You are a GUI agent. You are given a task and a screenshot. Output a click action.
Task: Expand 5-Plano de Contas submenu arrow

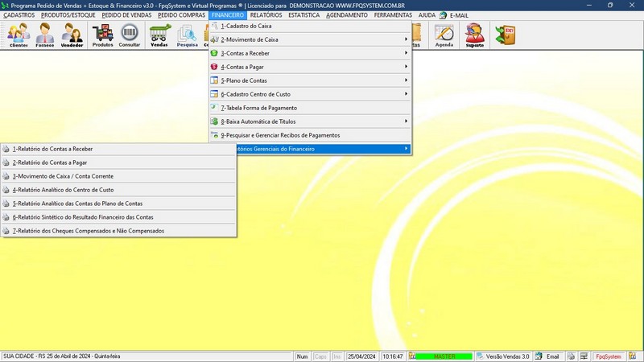click(x=406, y=80)
